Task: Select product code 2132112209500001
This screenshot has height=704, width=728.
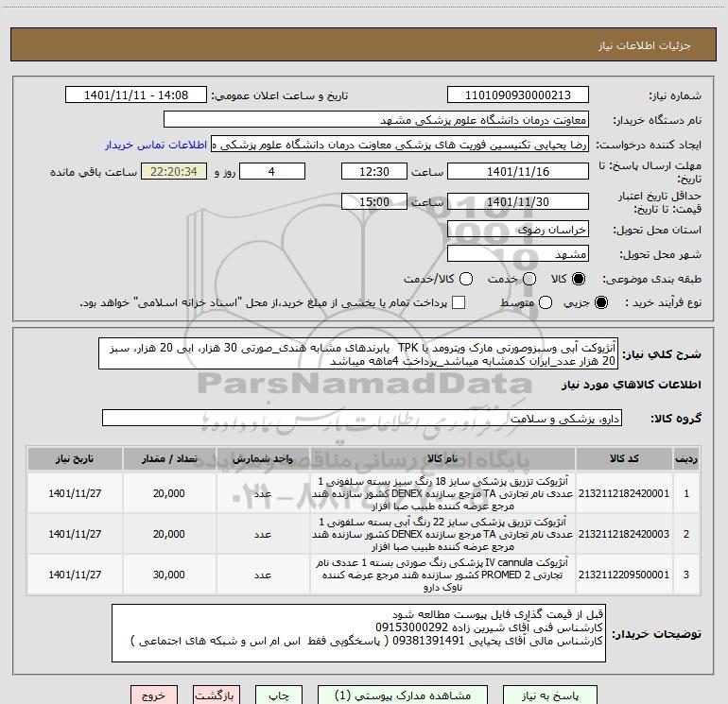Action: (624, 575)
